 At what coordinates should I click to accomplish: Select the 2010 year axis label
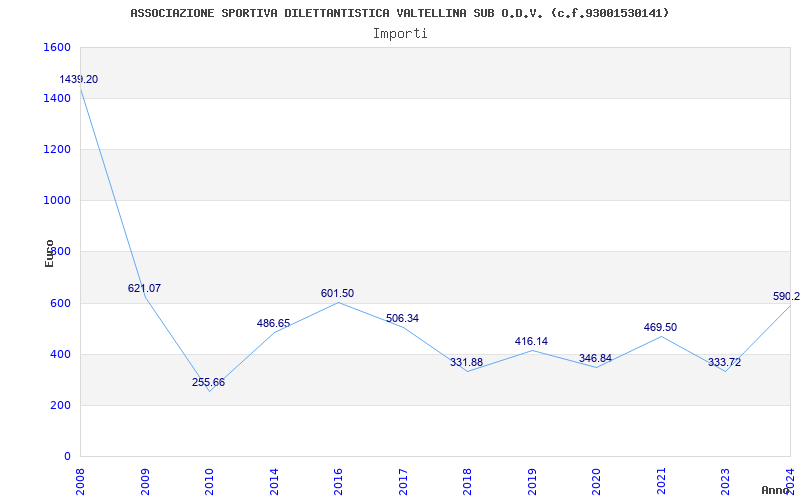pos(209,482)
